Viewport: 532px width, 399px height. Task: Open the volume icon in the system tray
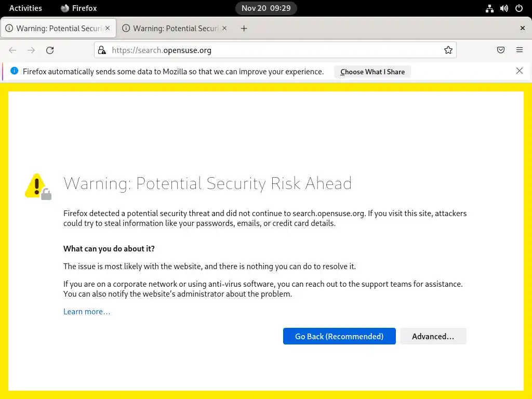pyautogui.click(x=504, y=8)
